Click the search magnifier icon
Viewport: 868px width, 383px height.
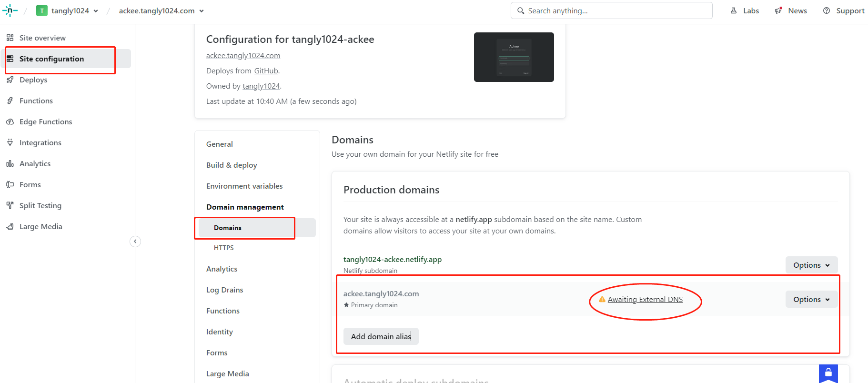[x=521, y=10]
